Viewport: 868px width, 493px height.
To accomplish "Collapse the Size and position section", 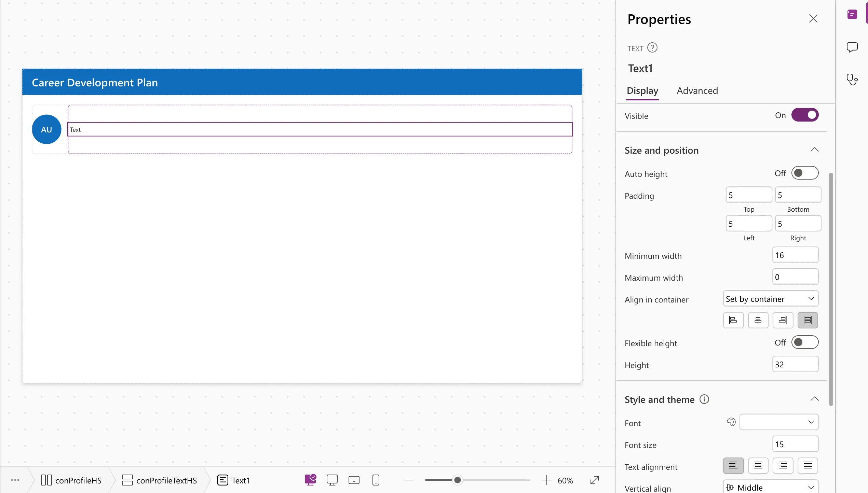I will pos(814,150).
